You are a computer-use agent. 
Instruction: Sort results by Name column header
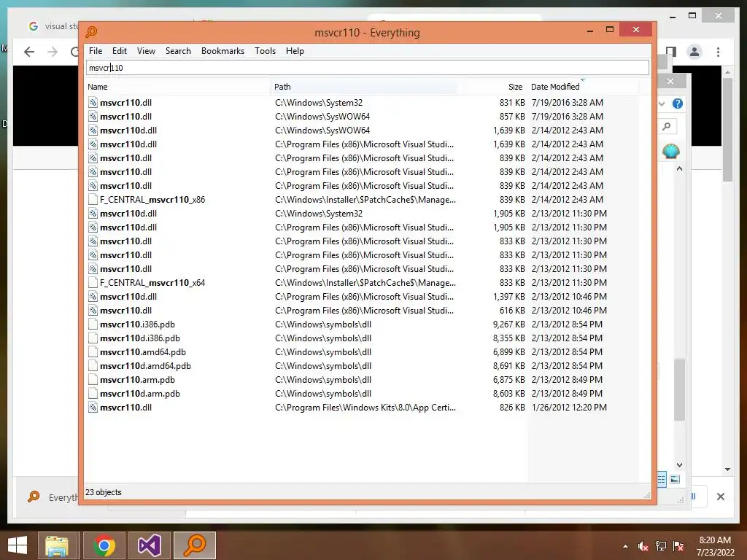[178, 87]
